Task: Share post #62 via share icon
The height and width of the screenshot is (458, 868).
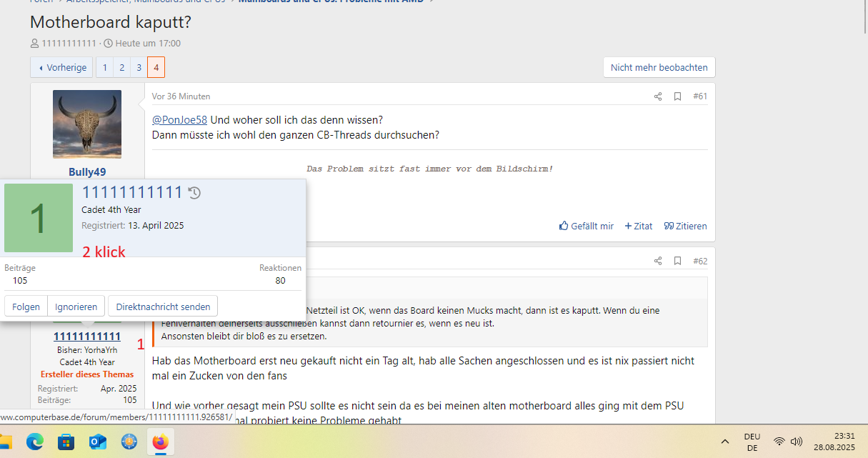Action: pos(658,261)
